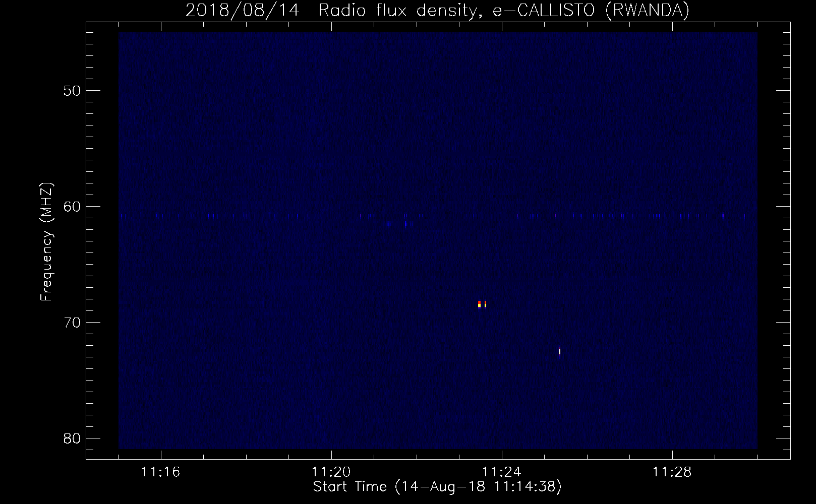Click the "Frequency (MHZ)" axis label
This screenshot has width=816, height=504.
tap(46, 242)
